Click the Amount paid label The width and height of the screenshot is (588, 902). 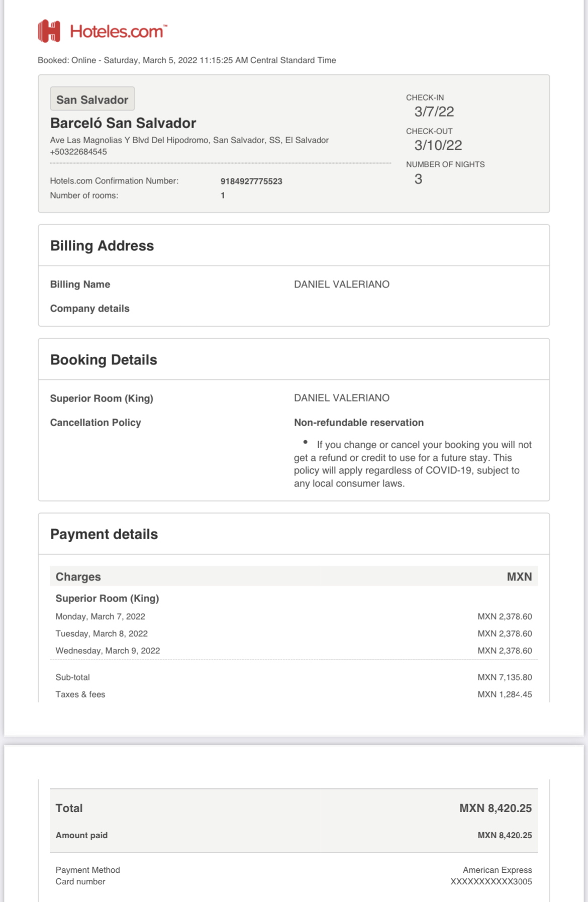(x=81, y=835)
